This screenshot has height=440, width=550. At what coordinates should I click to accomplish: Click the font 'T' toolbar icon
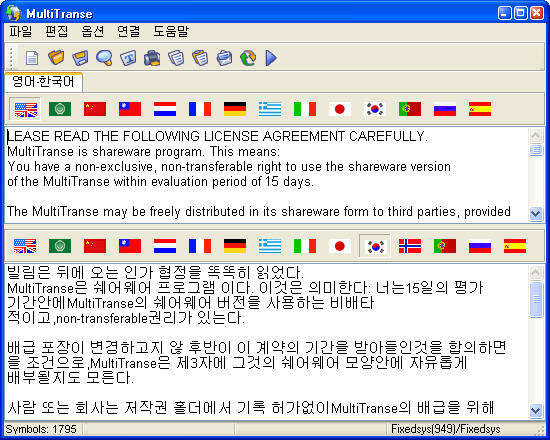tap(128, 58)
